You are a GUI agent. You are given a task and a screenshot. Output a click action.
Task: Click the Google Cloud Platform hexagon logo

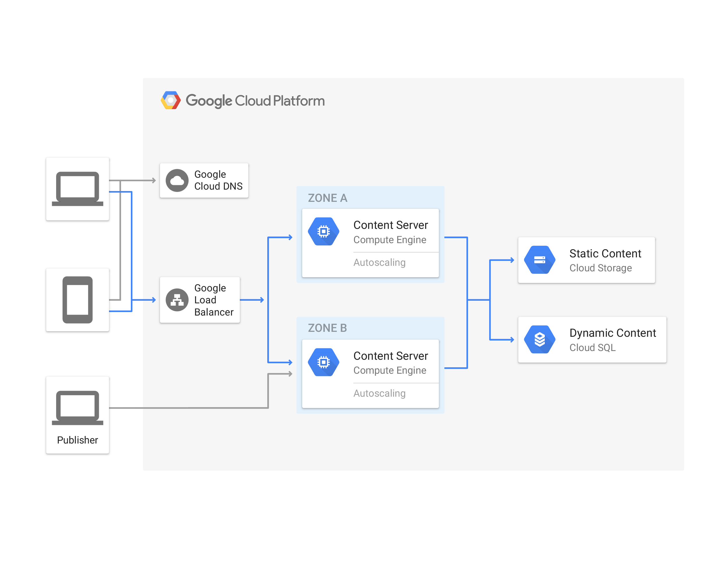(x=170, y=100)
